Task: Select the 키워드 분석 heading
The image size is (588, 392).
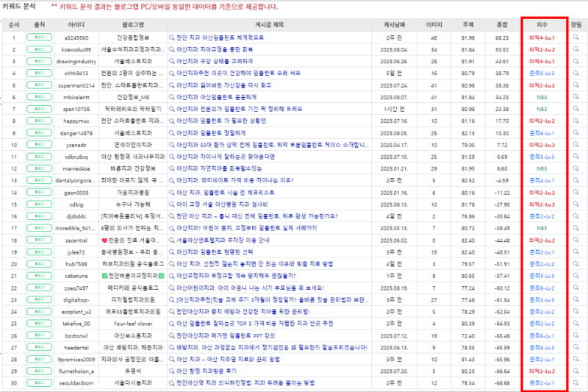Action: point(19,7)
